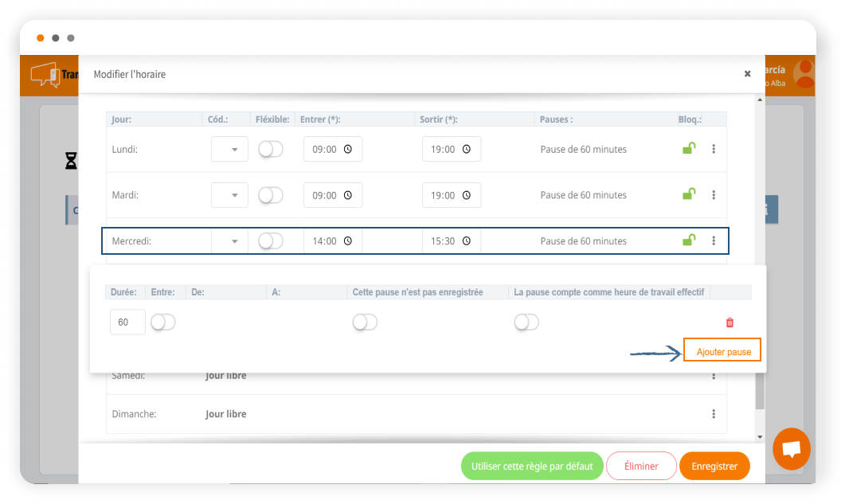
Task: Click the orange Enregistrer button
Action: [714, 467]
